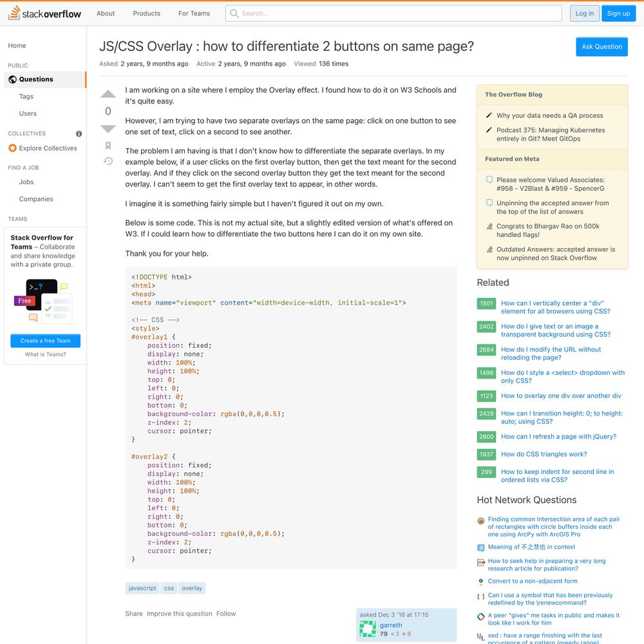Click the site icon beside research article question
644x644 pixels.
[481, 562]
